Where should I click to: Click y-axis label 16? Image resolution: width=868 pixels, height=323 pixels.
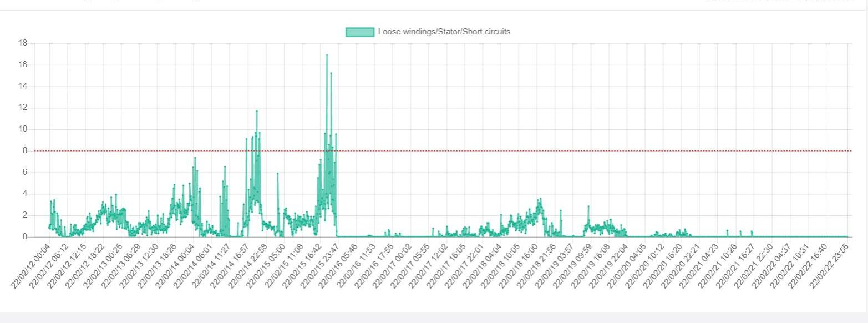click(x=23, y=65)
